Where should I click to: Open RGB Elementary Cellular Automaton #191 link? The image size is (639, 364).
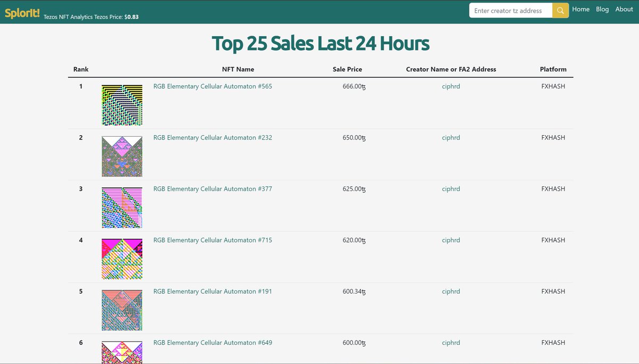[212, 291]
